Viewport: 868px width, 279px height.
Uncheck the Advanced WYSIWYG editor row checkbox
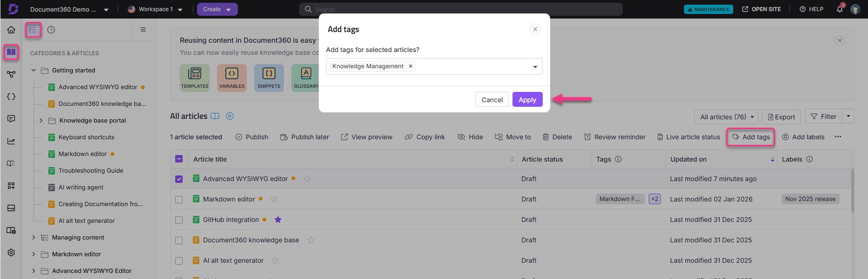tap(179, 179)
